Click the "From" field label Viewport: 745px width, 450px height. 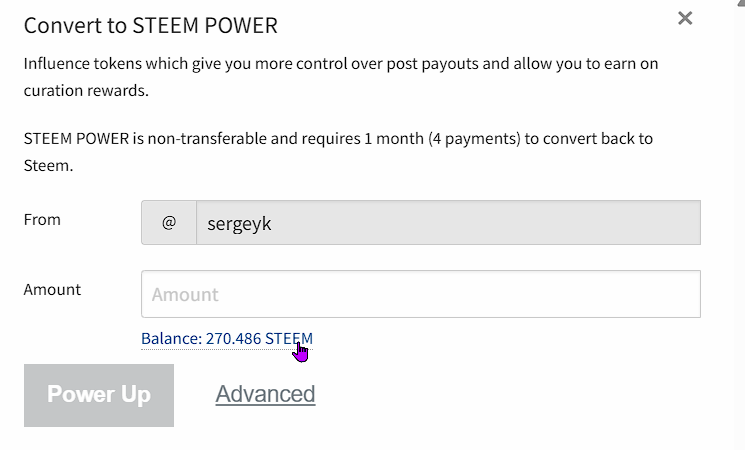[42, 219]
